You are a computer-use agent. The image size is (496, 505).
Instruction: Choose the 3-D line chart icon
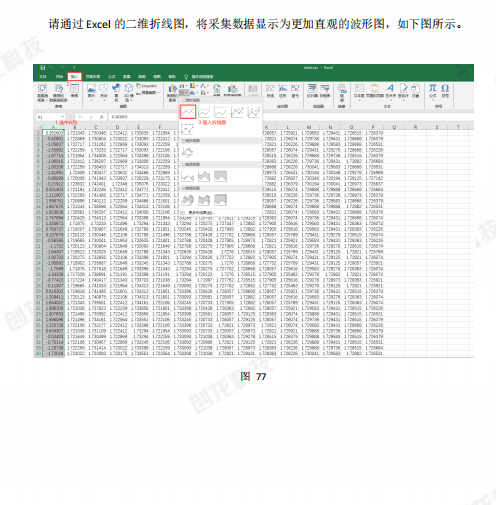[x=187, y=153]
